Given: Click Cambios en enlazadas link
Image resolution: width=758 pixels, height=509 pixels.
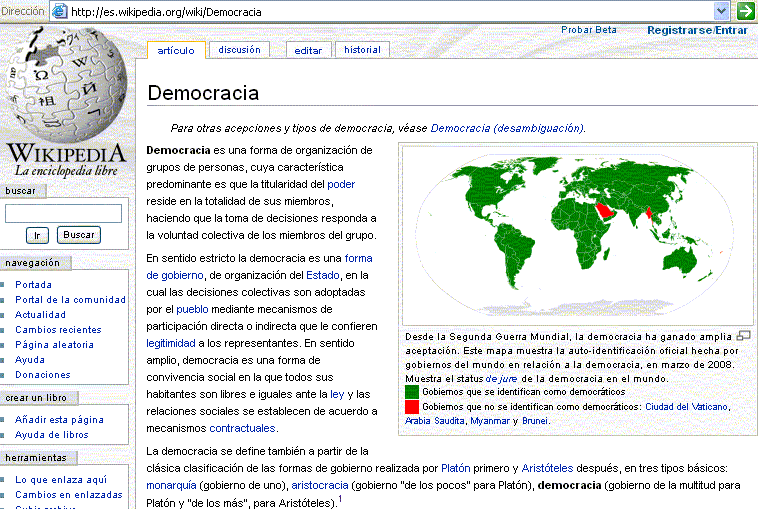Looking at the screenshot, I should click(69, 494).
